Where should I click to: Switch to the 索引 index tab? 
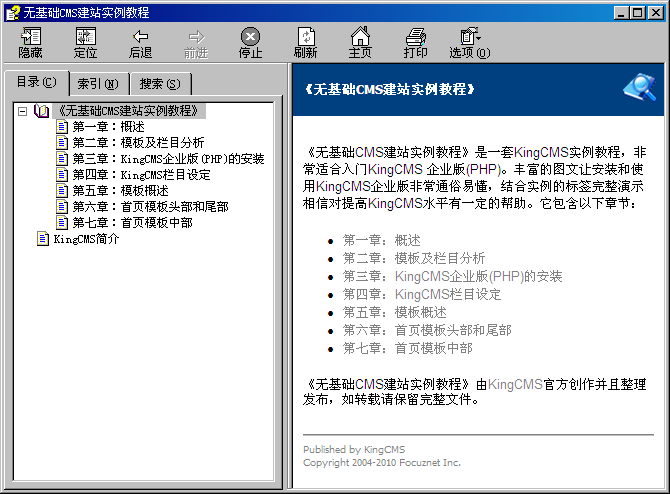pyautogui.click(x=98, y=84)
